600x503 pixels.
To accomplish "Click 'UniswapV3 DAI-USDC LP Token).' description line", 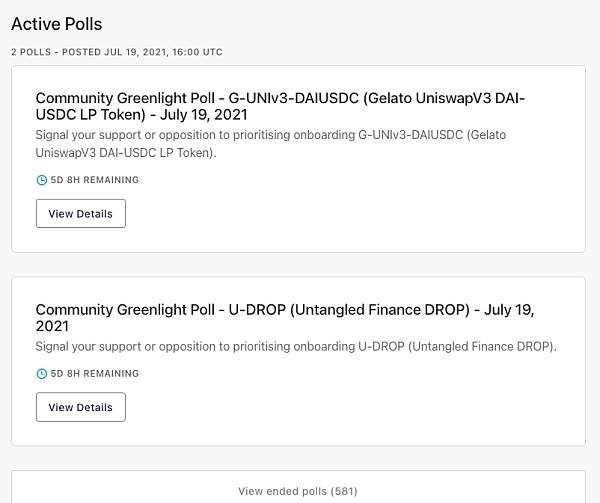I will (126, 153).
